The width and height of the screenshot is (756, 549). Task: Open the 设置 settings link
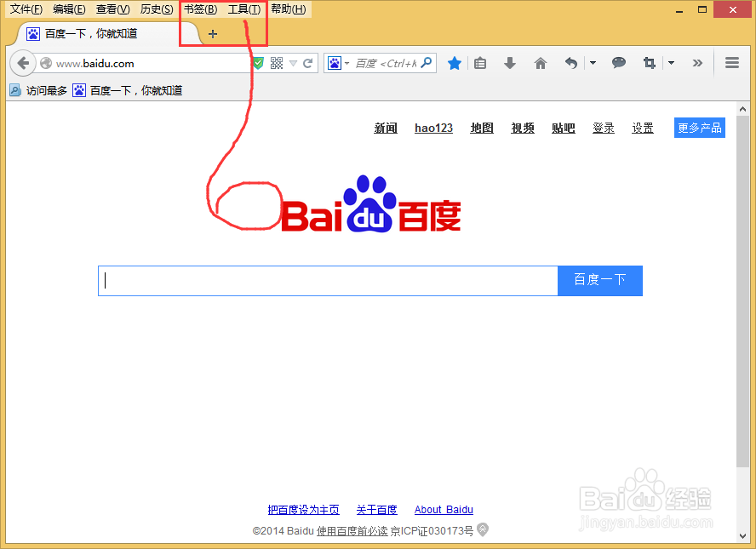click(x=643, y=128)
